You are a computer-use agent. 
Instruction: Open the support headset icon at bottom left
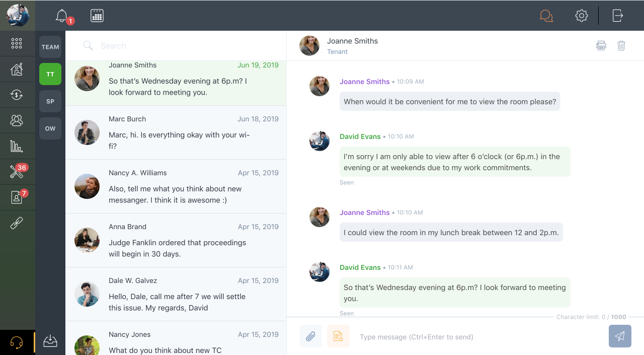click(18, 342)
